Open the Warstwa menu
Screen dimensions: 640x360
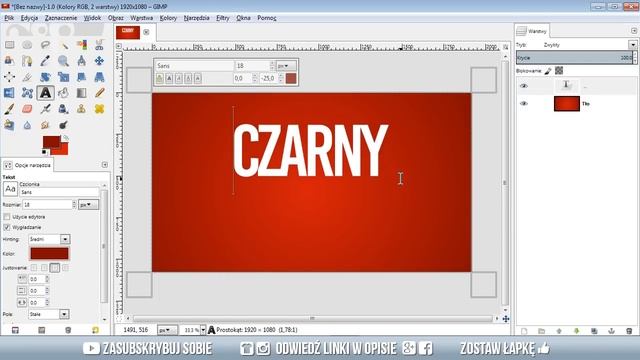tap(142, 18)
